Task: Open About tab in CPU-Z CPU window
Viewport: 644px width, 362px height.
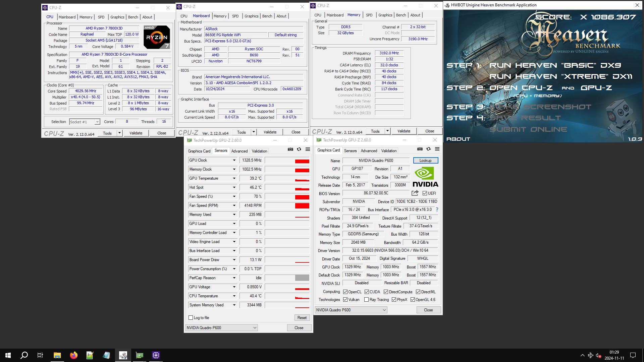Action: point(147,17)
